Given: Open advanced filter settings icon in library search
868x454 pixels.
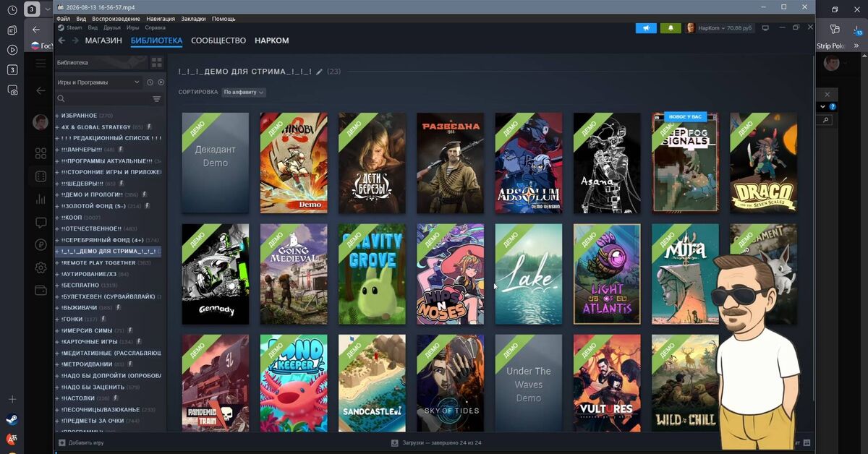Looking at the screenshot, I should (x=156, y=99).
